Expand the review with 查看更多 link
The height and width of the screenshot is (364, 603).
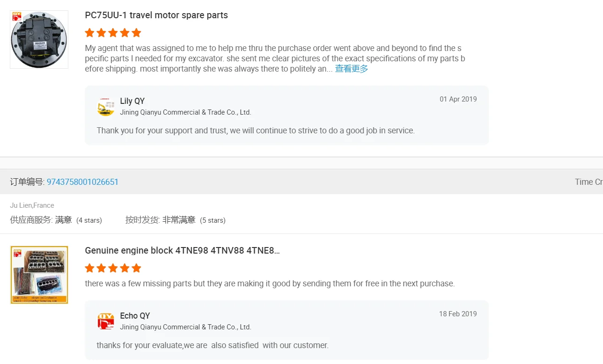(352, 69)
